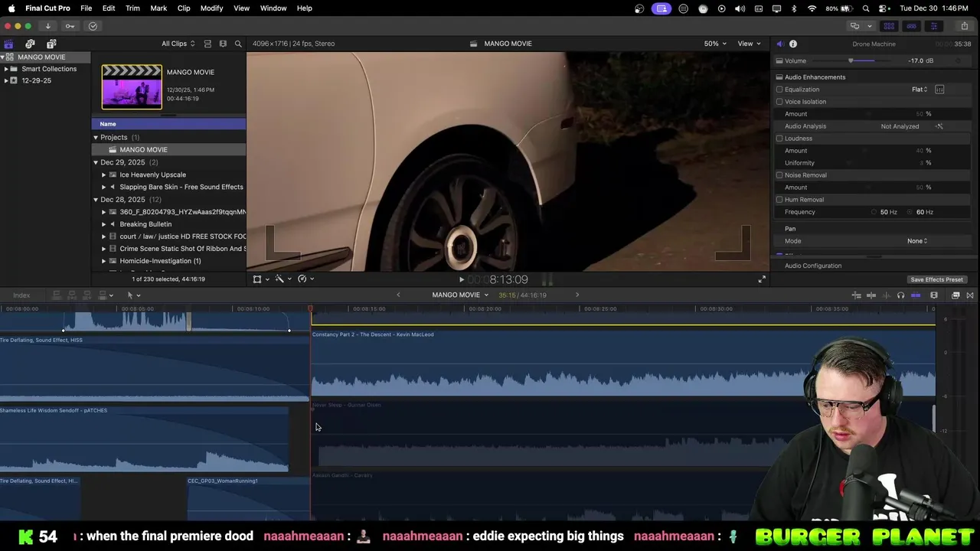
Task: Click the timeline clip appearance filmstrip icon
Action: click(x=934, y=295)
